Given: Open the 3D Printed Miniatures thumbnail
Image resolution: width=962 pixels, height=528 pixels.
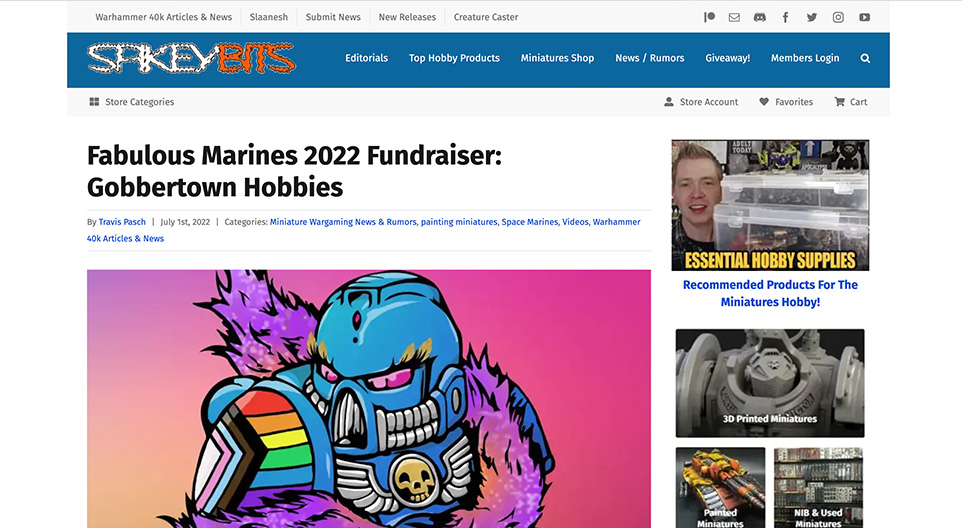Looking at the screenshot, I should click(x=770, y=383).
